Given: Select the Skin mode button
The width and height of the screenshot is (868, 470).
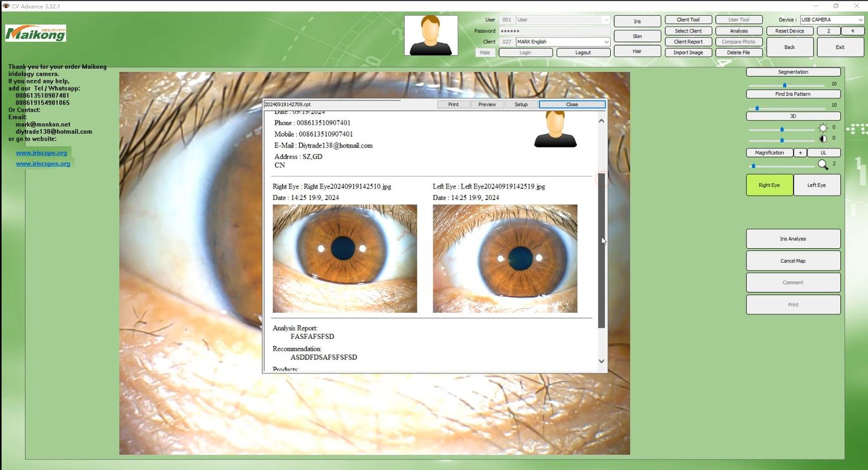Looking at the screenshot, I should pos(637,36).
